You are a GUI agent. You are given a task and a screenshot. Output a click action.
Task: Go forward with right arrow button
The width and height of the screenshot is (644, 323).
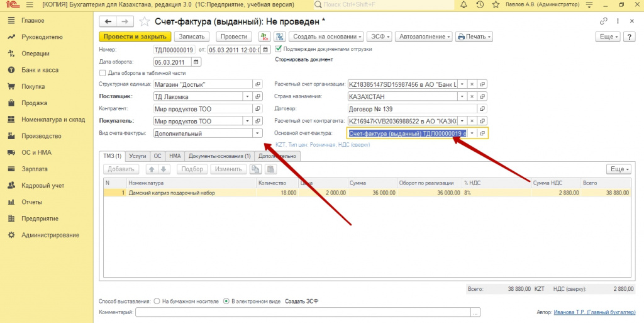(x=125, y=21)
